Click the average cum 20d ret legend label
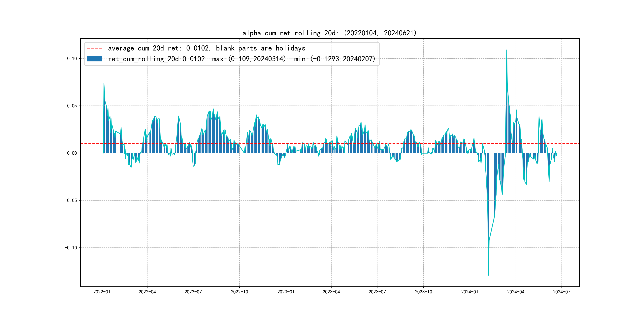The height and width of the screenshot is (322, 644). pos(207,48)
